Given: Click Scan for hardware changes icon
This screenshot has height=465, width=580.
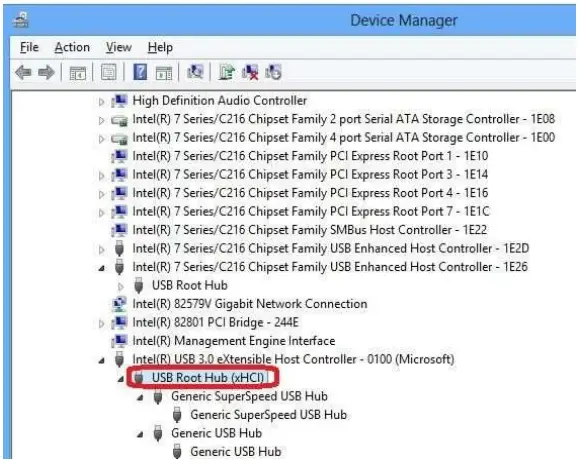Looking at the screenshot, I should 195,71.
